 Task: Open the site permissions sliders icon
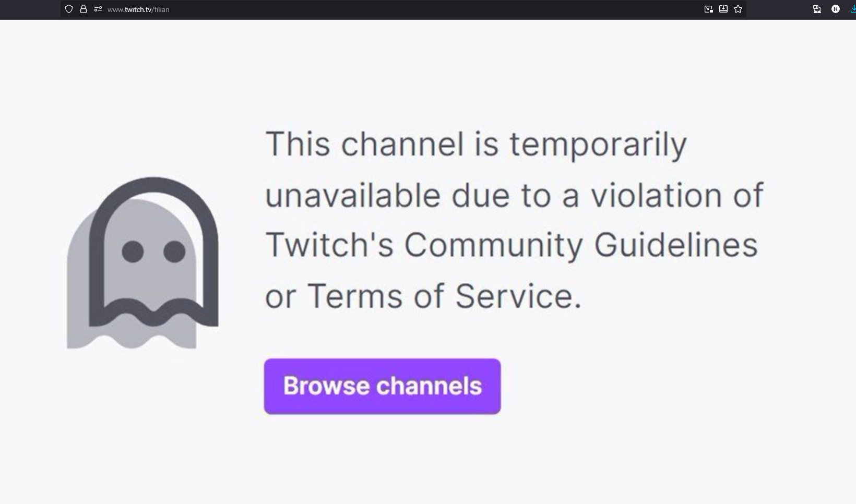(x=98, y=9)
